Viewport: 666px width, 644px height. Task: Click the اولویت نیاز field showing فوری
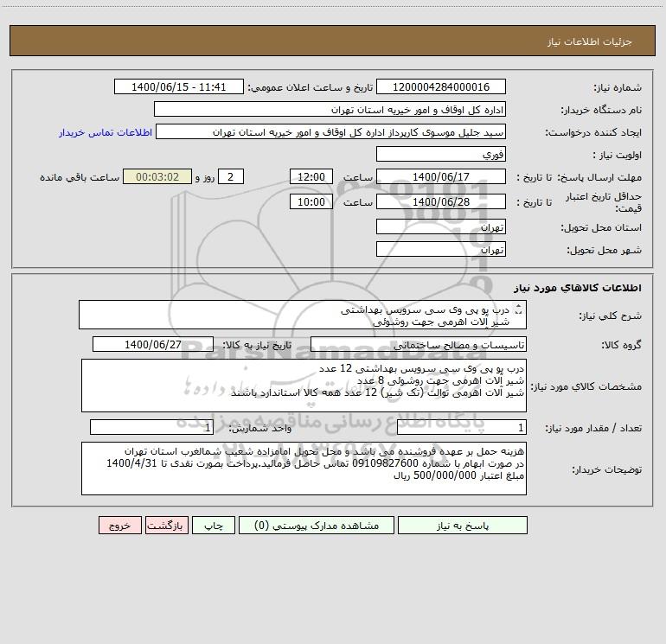click(441, 154)
